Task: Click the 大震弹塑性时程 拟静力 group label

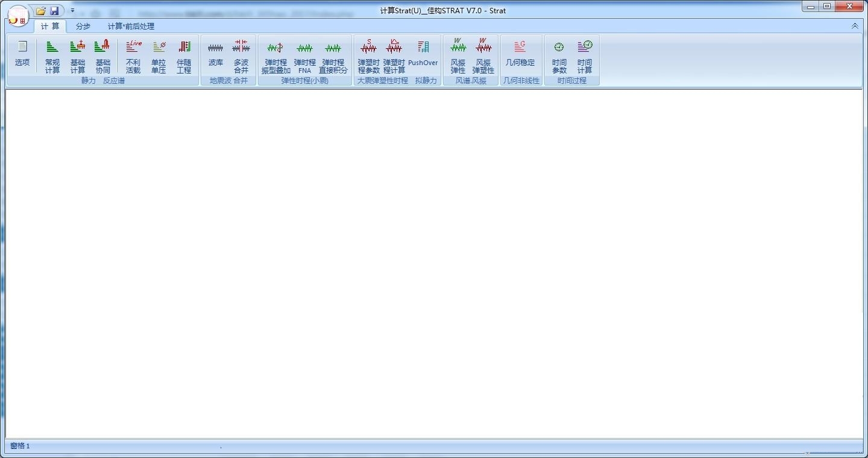Action: tap(397, 81)
